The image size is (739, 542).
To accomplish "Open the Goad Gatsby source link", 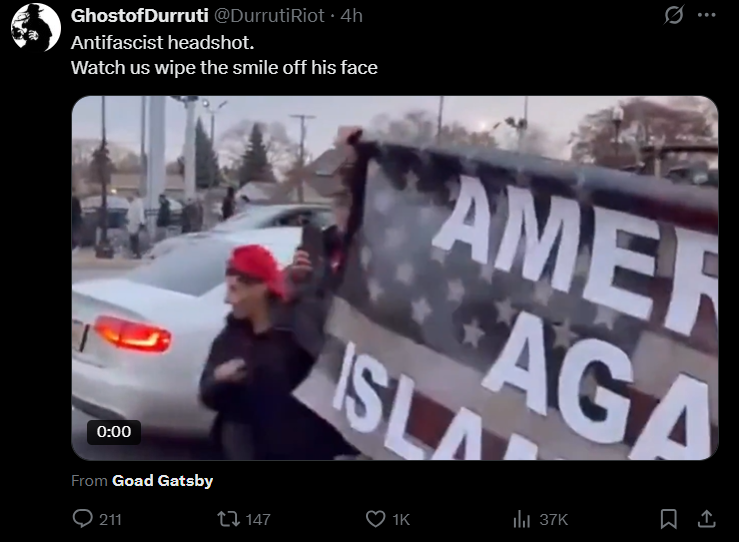I will pos(163,481).
